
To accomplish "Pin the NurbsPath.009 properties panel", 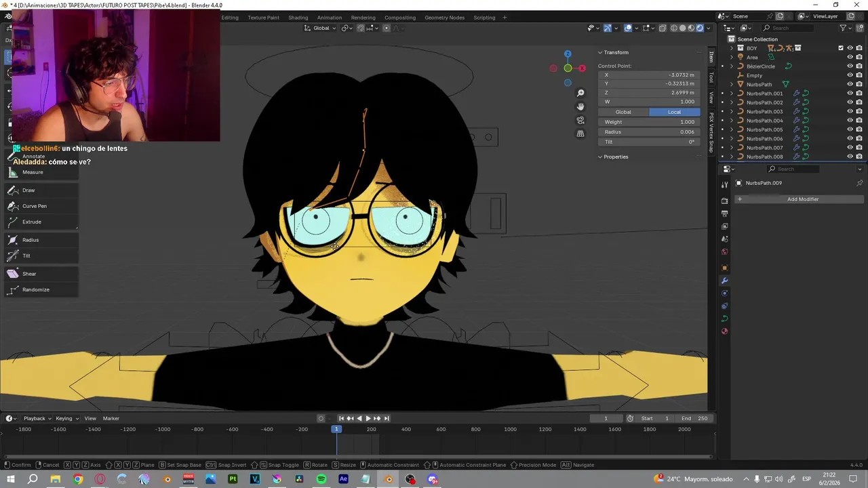I will click(x=859, y=183).
